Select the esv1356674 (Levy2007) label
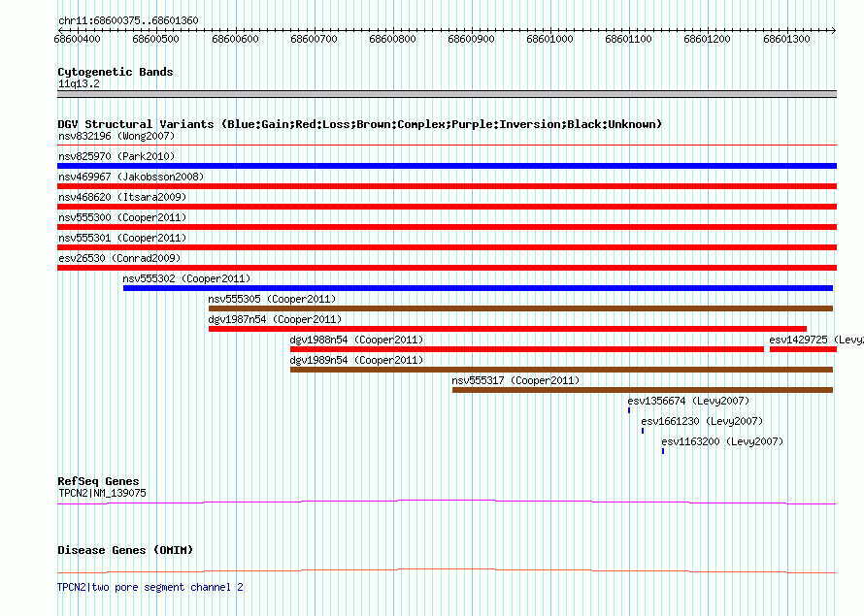Viewport: 864px width, 616px height. pyautogui.click(x=688, y=401)
